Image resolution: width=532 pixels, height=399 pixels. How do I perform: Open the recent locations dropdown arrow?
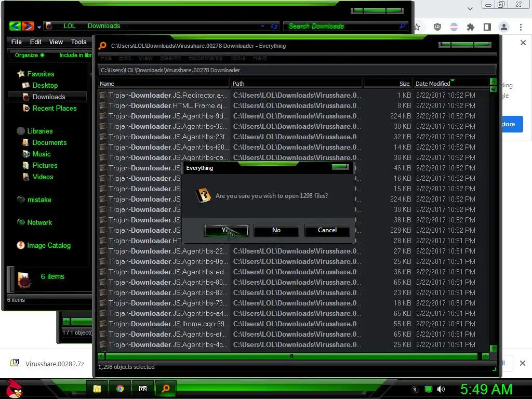pyautogui.click(x=39, y=27)
